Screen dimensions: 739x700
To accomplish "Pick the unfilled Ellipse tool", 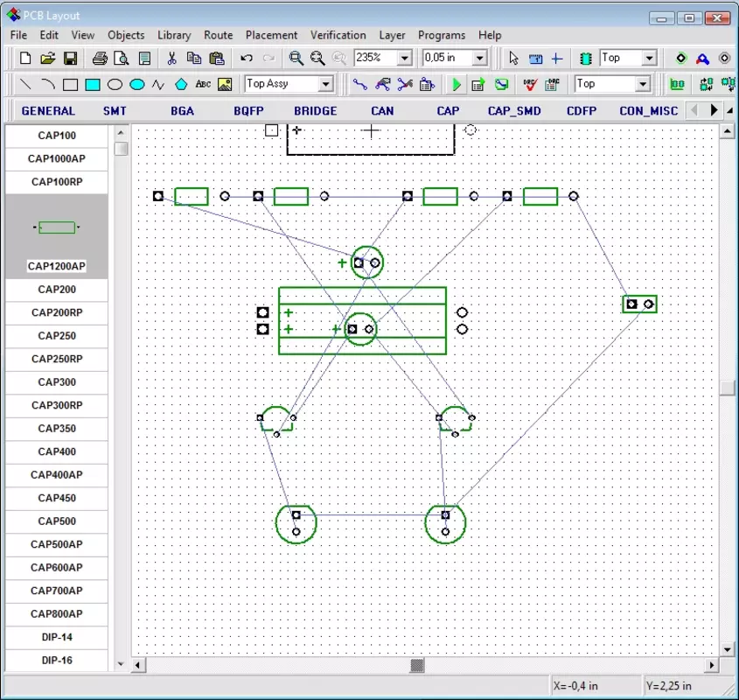I will coord(115,84).
